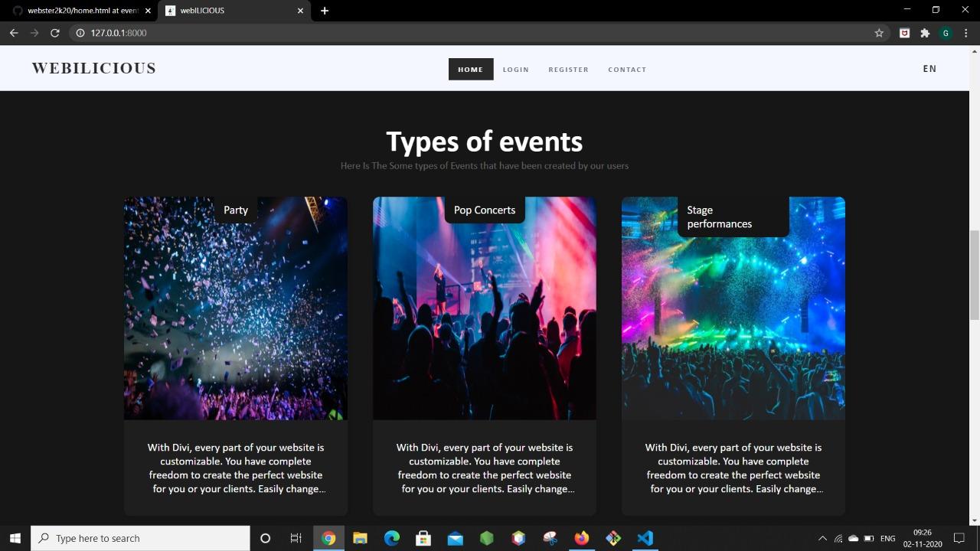Click the description text under Pop Concerts card
980x551 pixels.
pyautogui.click(x=485, y=468)
